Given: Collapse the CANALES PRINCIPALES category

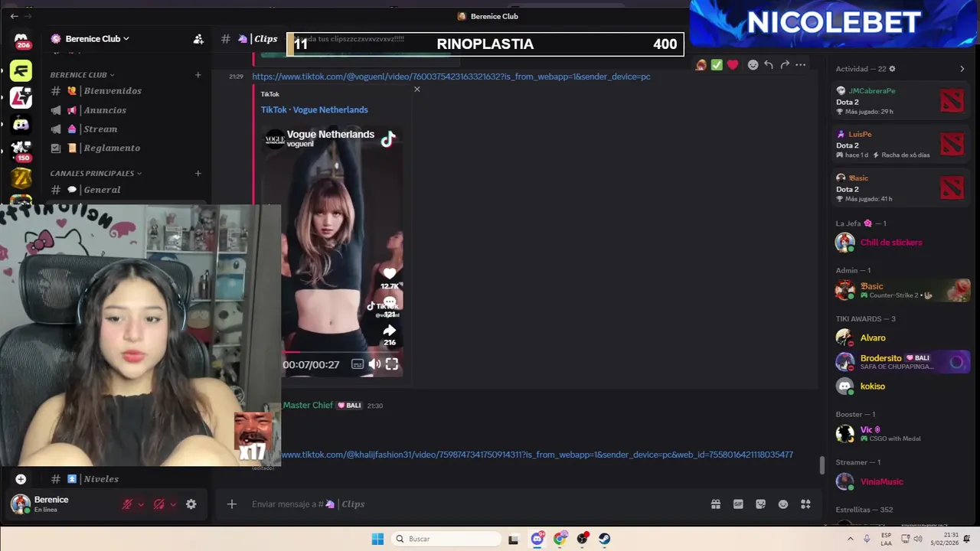Looking at the screenshot, I should click(96, 173).
